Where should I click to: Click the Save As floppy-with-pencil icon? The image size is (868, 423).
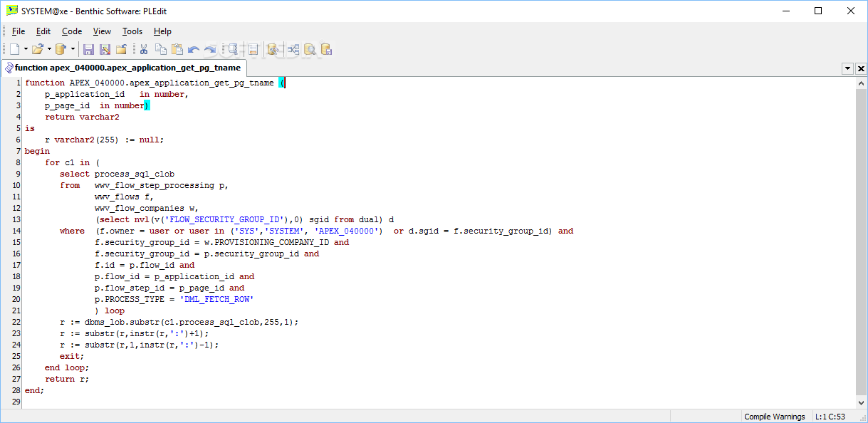[105, 49]
